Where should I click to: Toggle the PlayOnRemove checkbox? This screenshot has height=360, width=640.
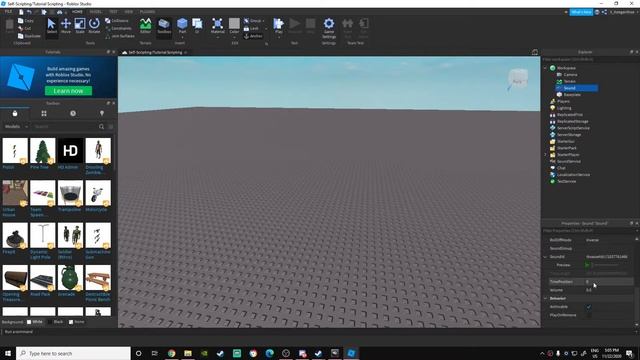click(589, 315)
